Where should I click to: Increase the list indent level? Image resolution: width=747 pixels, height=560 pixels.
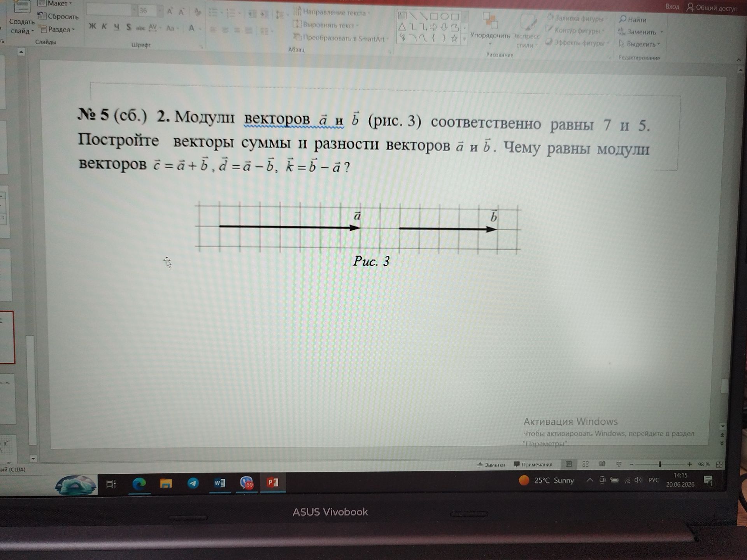[x=265, y=15]
